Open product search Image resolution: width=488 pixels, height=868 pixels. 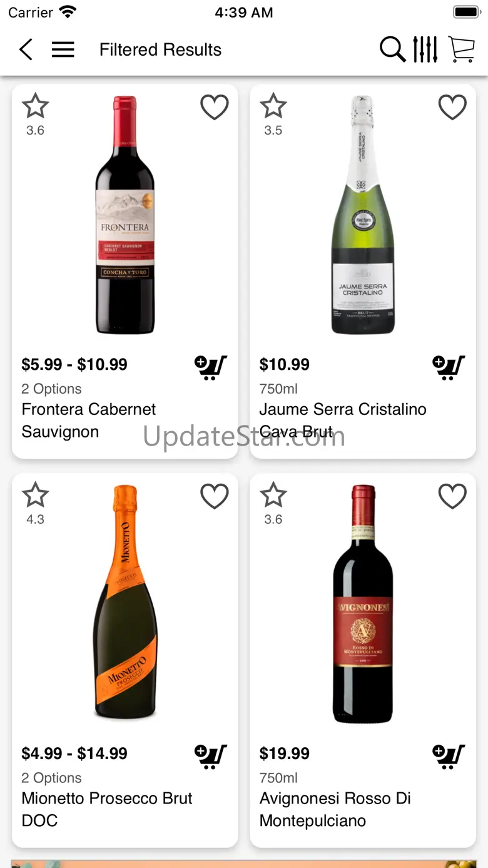tap(392, 49)
